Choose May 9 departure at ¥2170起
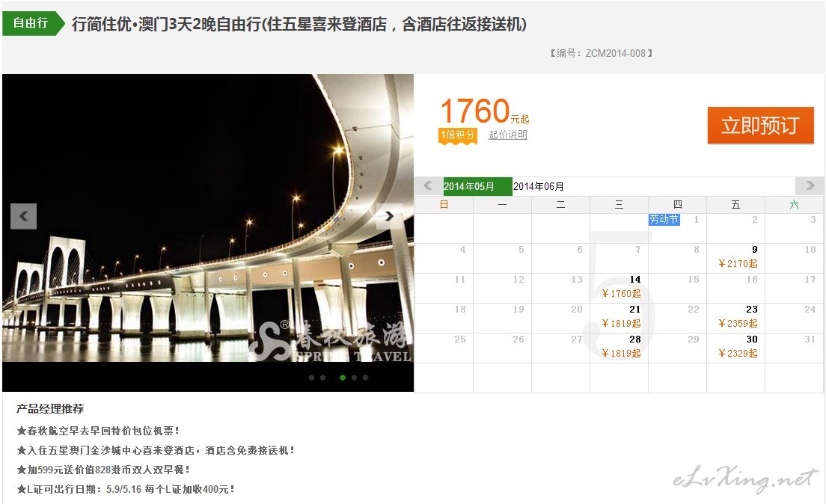The height and width of the screenshot is (504, 826). (735, 258)
